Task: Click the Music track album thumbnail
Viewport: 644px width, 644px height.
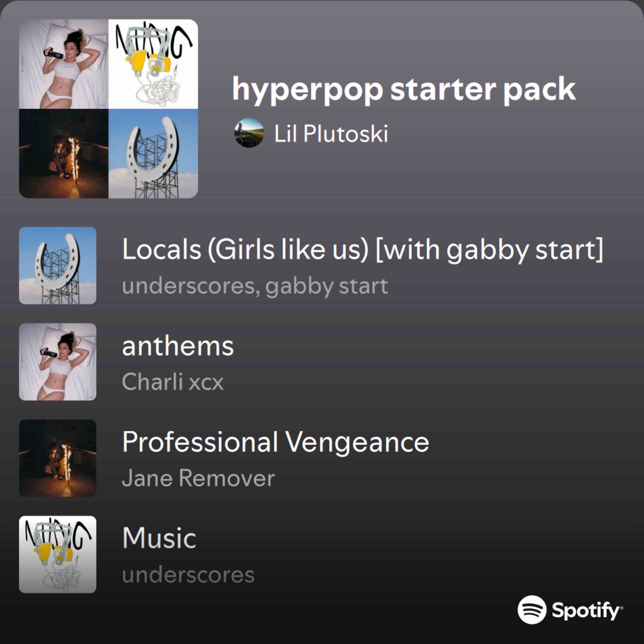Action: tap(58, 554)
